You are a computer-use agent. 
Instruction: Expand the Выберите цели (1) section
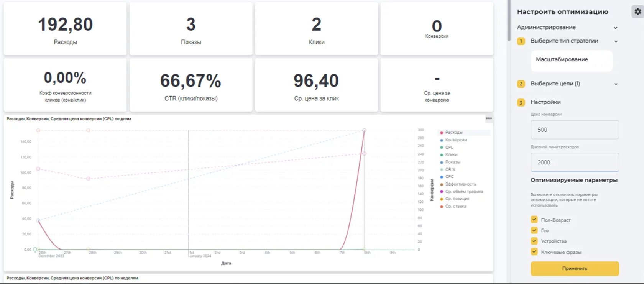click(616, 84)
